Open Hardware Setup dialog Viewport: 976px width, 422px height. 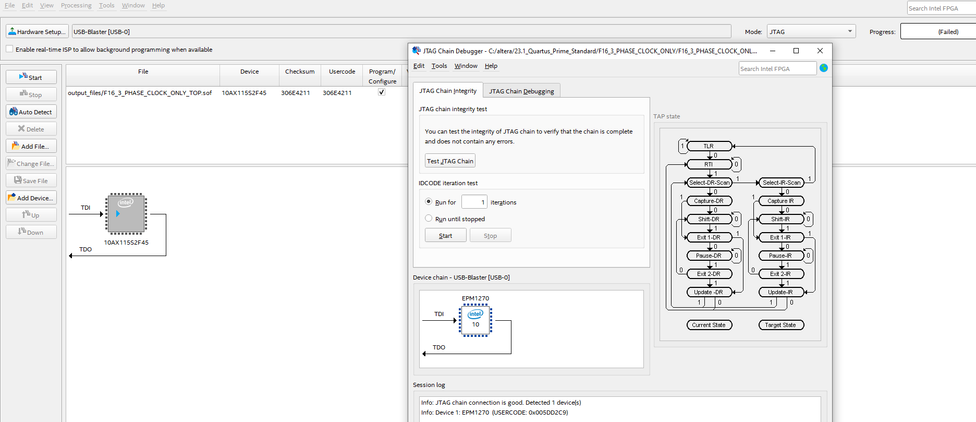[x=36, y=32]
